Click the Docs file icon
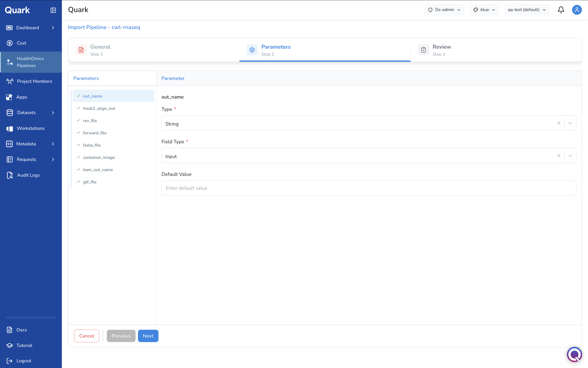The image size is (588, 368). [x=9, y=330]
